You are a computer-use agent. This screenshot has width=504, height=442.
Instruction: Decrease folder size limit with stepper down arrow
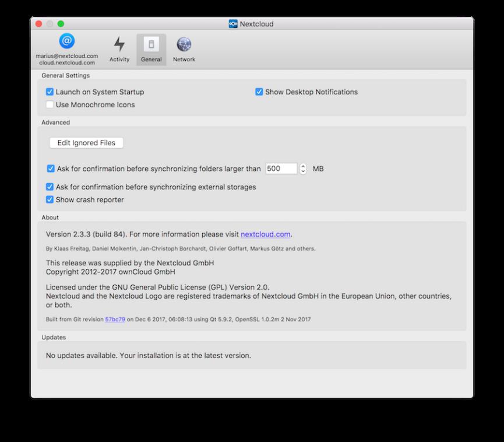(x=303, y=171)
